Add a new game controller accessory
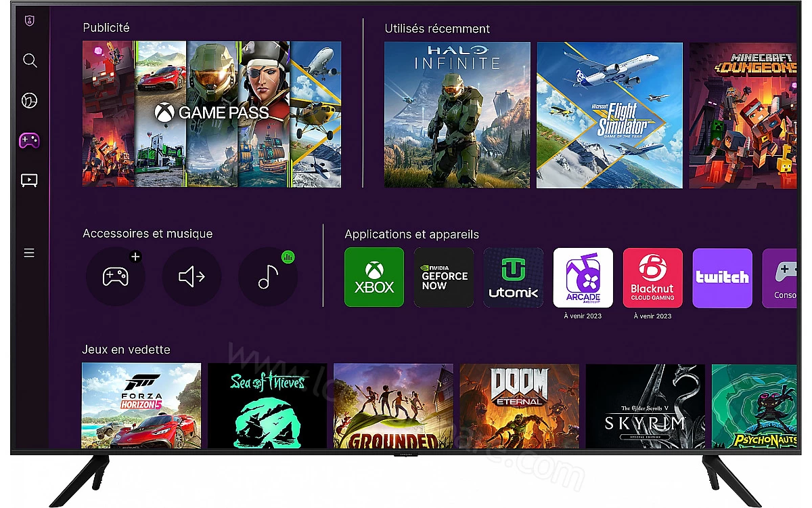 [x=116, y=277]
